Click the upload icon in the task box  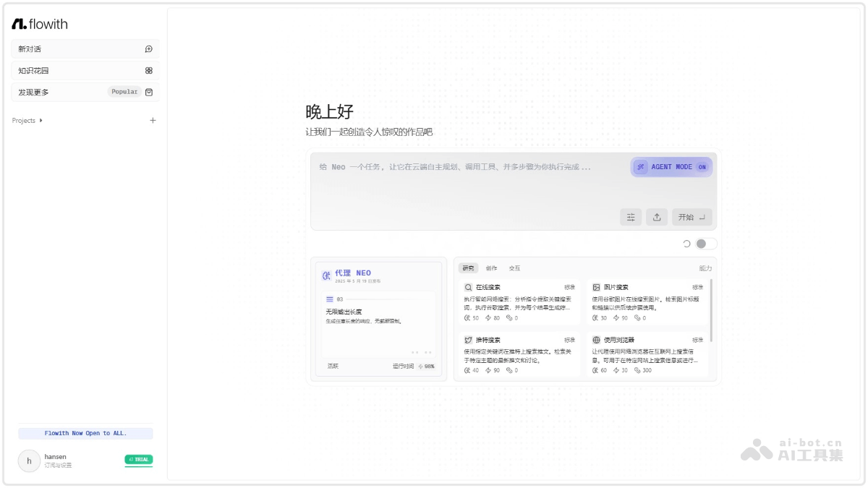(x=657, y=217)
